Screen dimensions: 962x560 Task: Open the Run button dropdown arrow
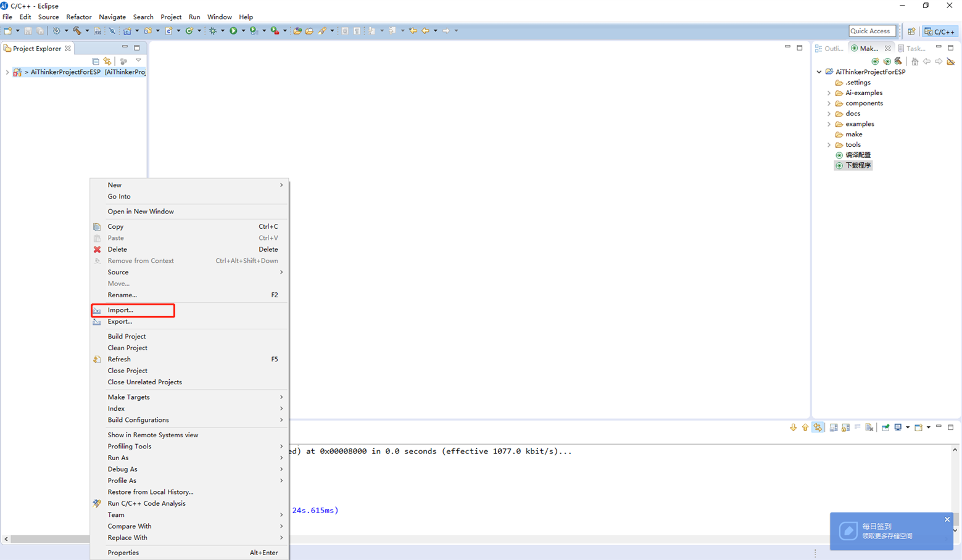(x=243, y=30)
